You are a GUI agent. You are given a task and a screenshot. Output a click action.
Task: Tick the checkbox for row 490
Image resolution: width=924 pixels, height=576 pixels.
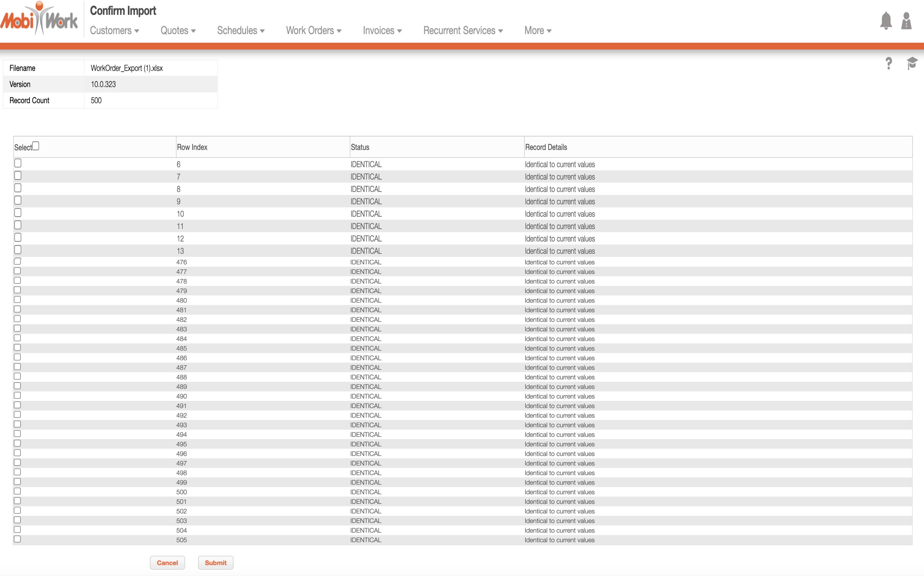click(18, 395)
